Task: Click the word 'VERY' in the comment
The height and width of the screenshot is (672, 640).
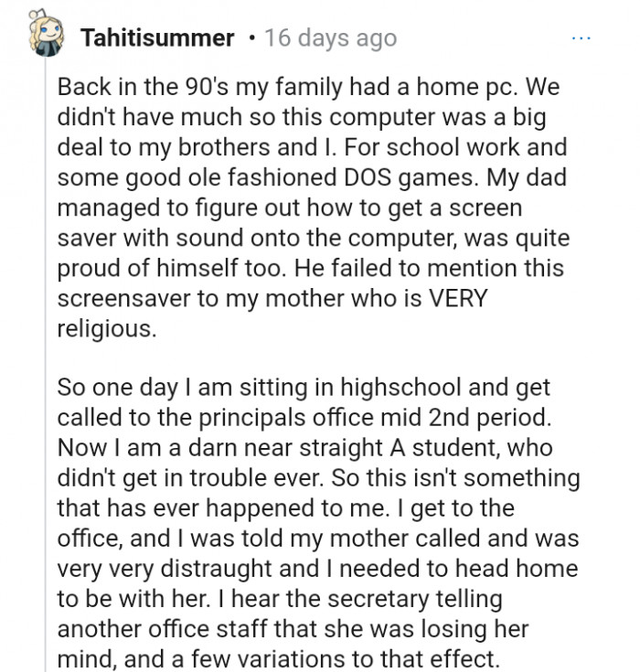Action: [458, 298]
